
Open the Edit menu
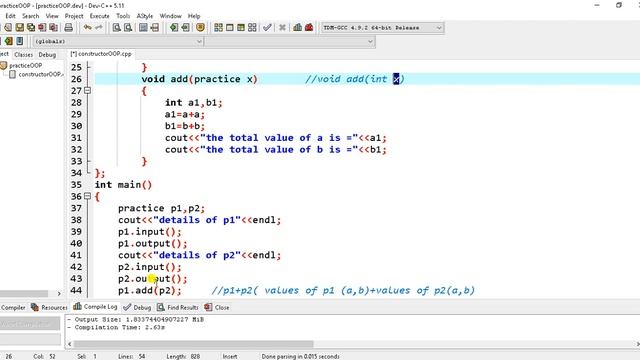[x=11, y=16]
